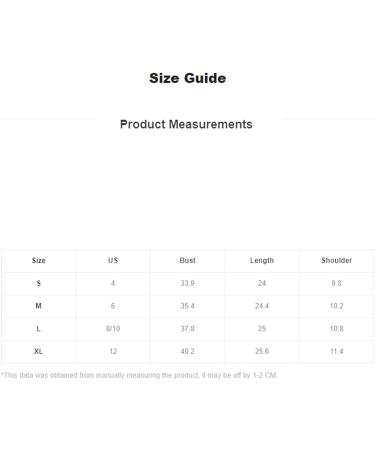This screenshot has width=375, height=450.
Task: Click the US size 8/10 cell
Action: (x=113, y=329)
